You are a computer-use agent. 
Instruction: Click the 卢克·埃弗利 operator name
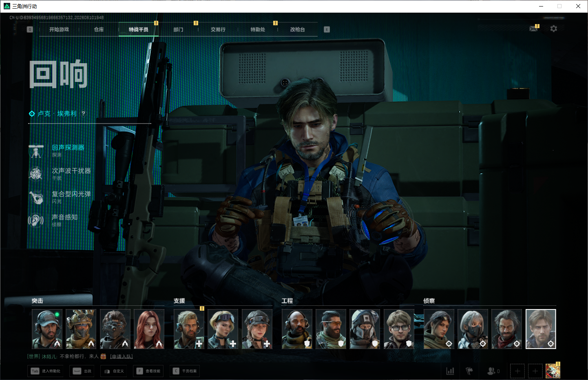tap(57, 113)
